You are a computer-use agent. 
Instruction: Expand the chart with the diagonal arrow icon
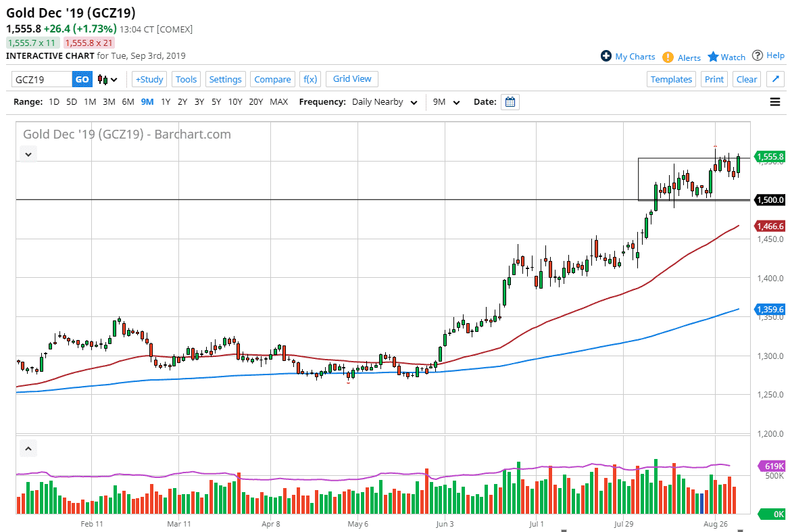tap(775, 79)
